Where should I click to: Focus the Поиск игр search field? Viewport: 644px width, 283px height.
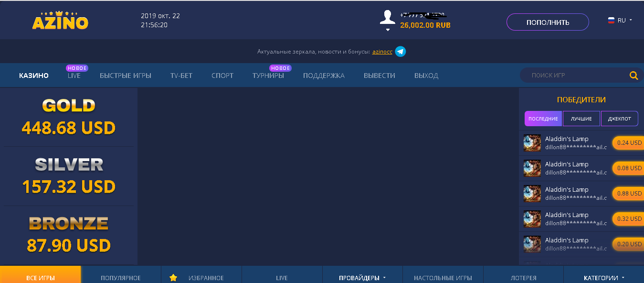[x=575, y=75]
